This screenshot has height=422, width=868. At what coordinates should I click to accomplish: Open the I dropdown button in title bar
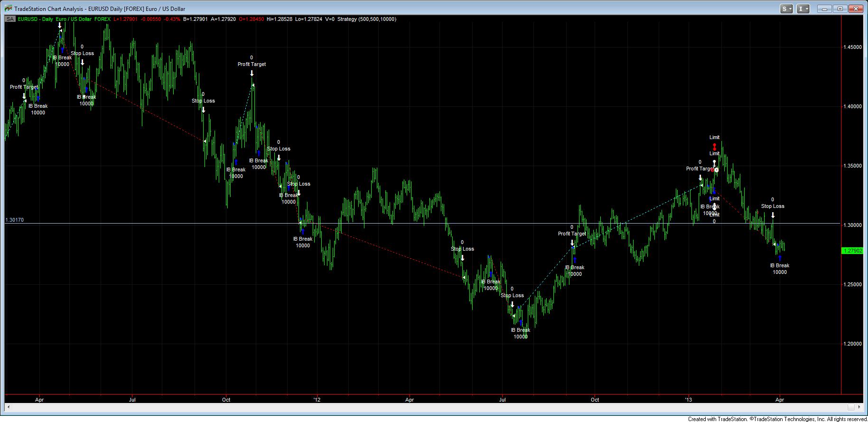(803, 9)
